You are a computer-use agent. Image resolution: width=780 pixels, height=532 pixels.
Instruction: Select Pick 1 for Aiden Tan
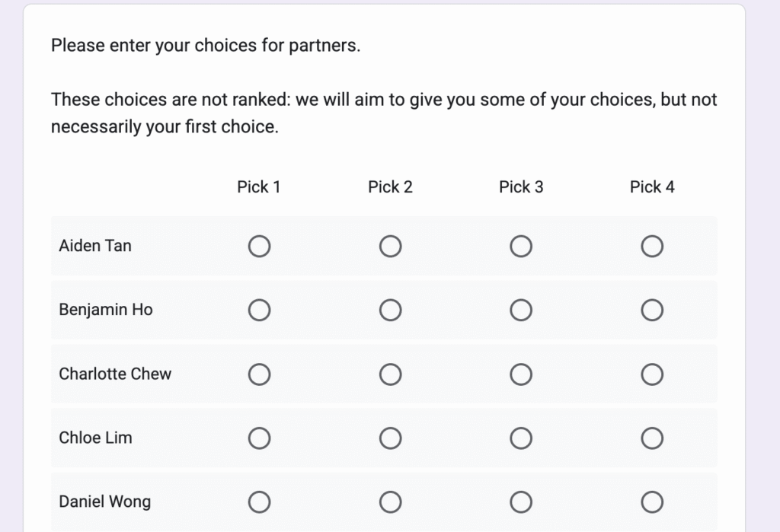click(259, 247)
